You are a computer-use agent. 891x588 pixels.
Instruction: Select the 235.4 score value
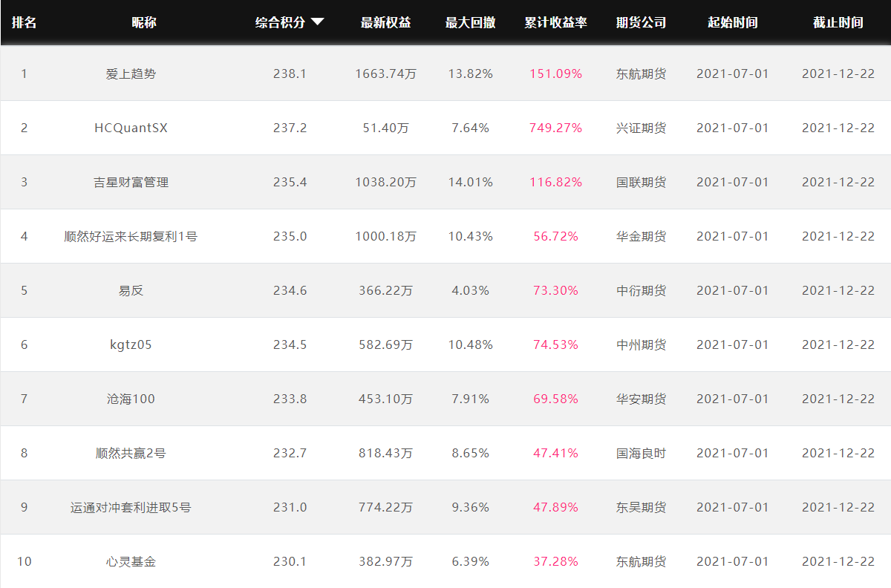[x=290, y=182]
